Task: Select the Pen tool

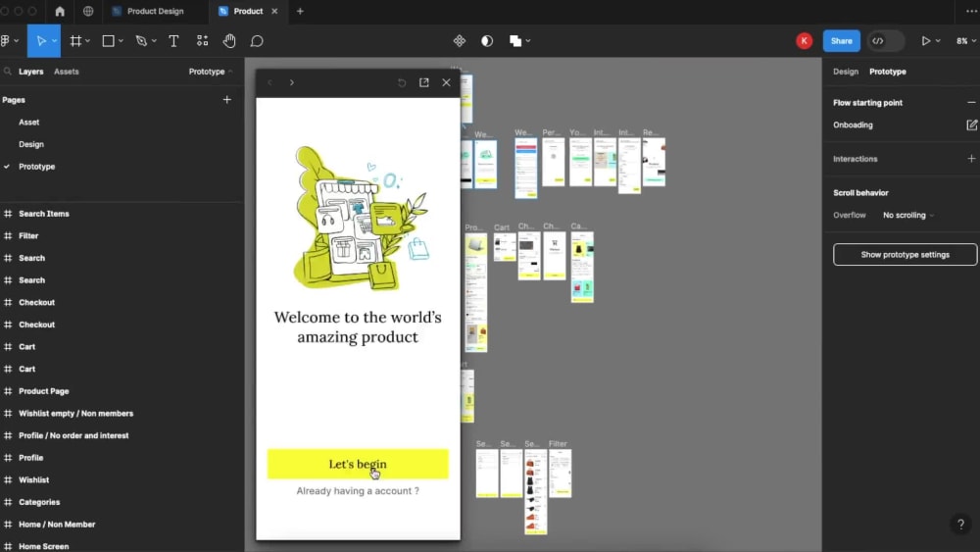Action: pos(141,40)
